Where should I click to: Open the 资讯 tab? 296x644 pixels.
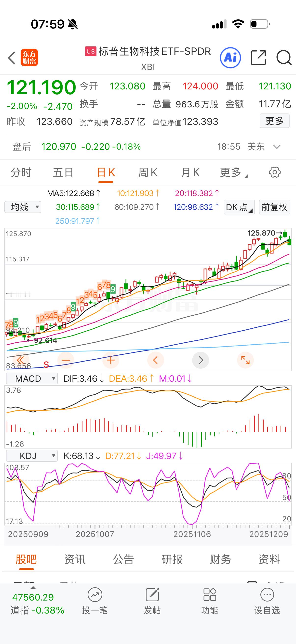[x=75, y=559]
